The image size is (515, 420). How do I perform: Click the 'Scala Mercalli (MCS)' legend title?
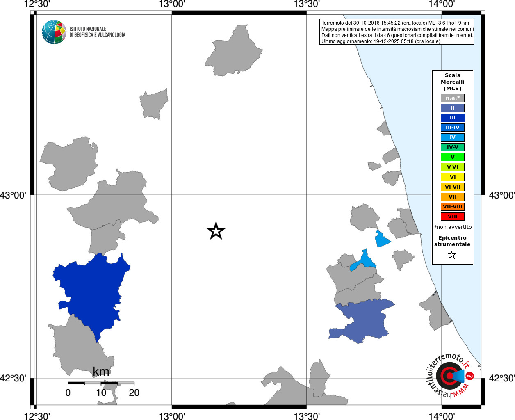(453, 82)
